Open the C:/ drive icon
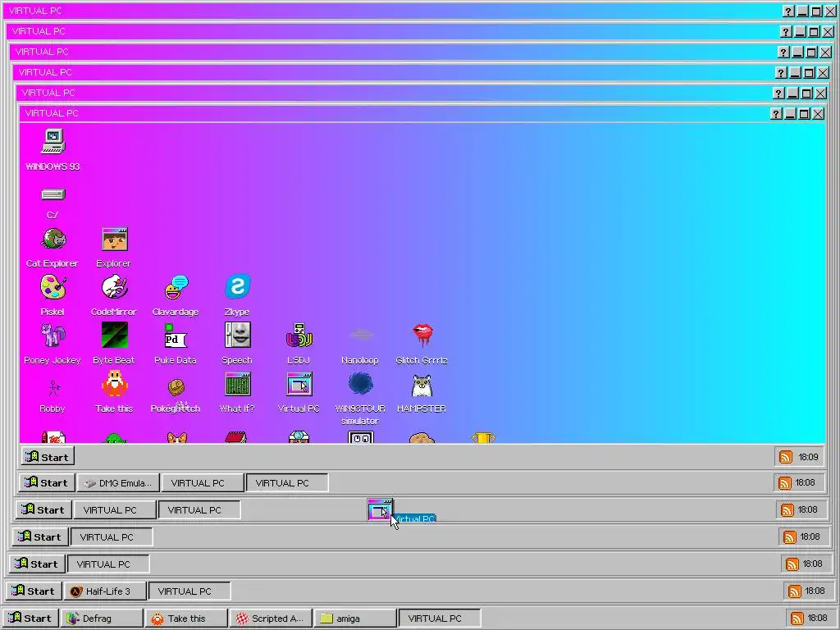 click(53, 194)
